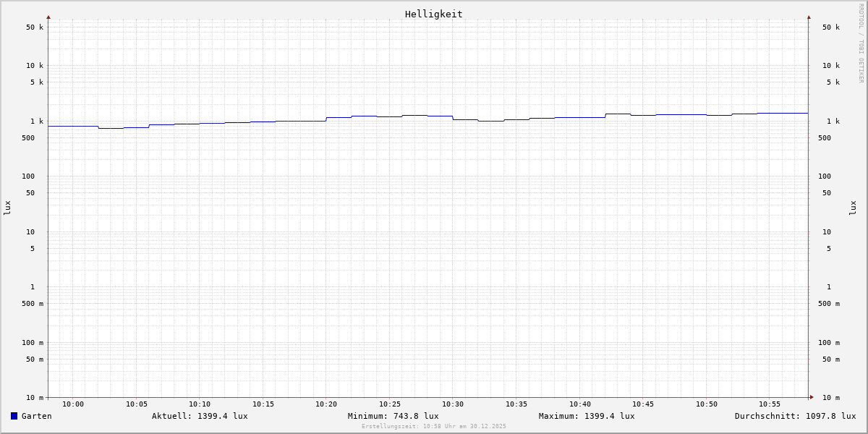Viewport: 868px width, 434px height.
Task: Click the Durchschnitt 1097.8 lux reading
Action: coord(795,416)
